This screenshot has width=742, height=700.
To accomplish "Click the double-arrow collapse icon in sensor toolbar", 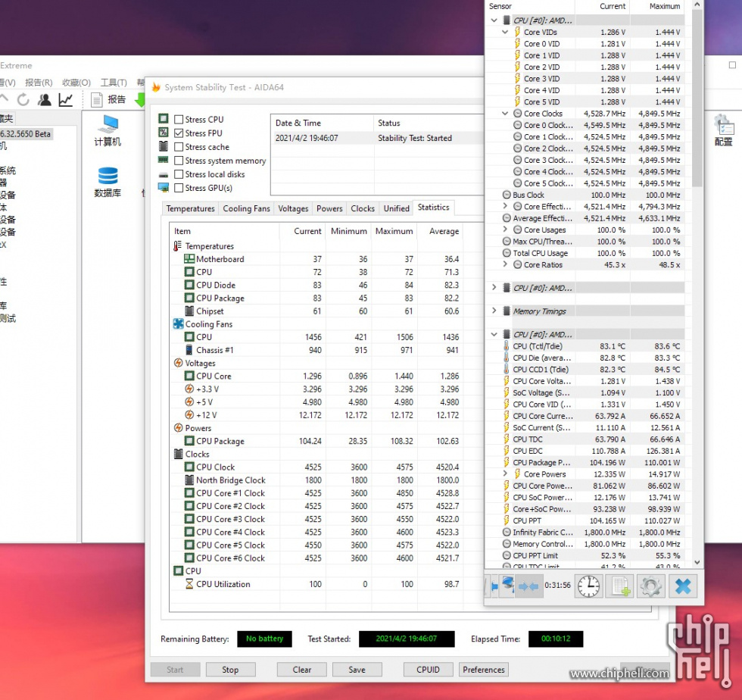I will (528, 586).
